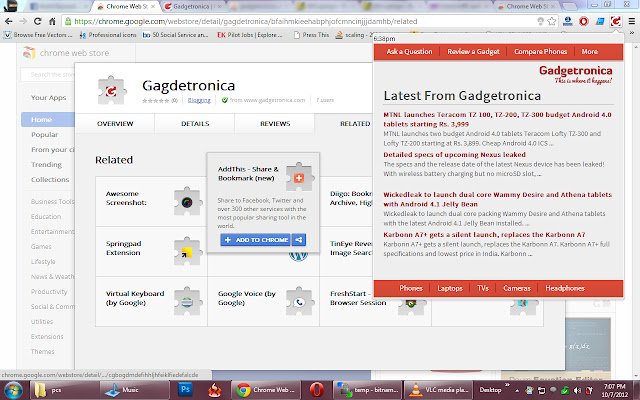Select the Education category
The width and height of the screenshot is (640, 400).
point(46,217)
